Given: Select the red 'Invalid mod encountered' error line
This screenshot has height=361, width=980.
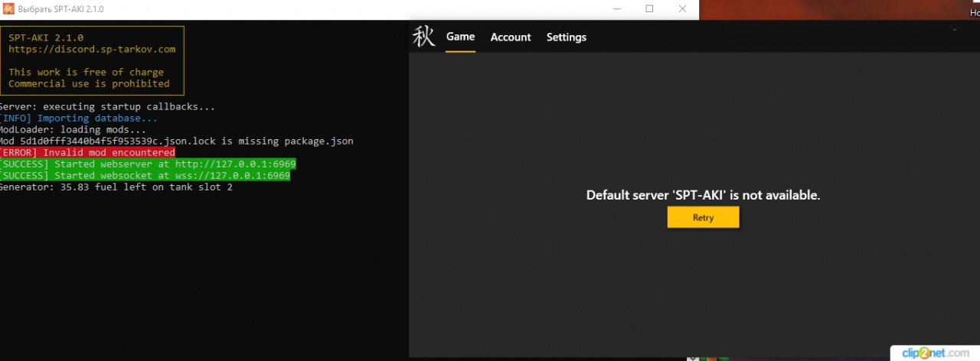Looking at the screenshot, I should point(87,153).
